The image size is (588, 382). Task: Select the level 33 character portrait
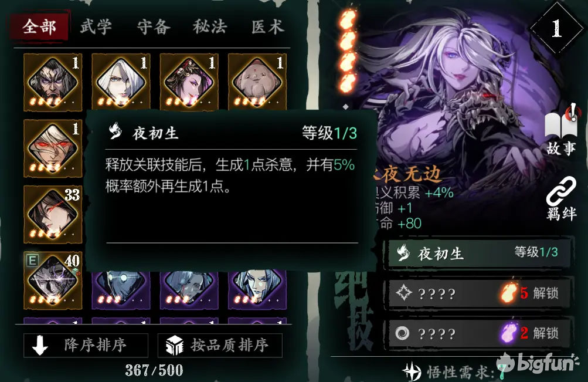53,214
